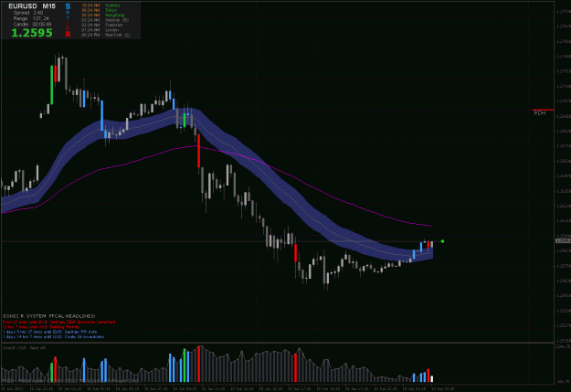The width and height of the screenshot is (571, 392).
Task: Click the German ZEW Economic Sentiment headline
Action: (x=59, y=322)
